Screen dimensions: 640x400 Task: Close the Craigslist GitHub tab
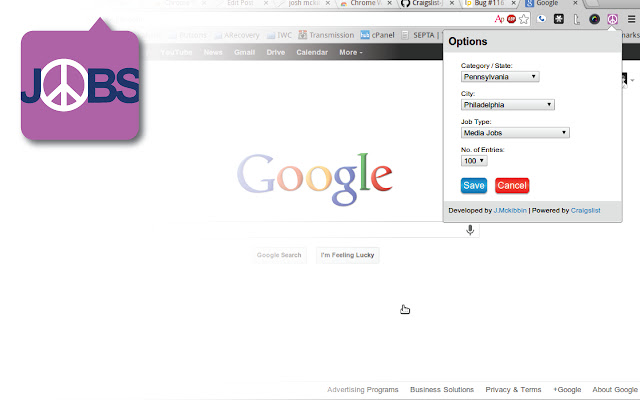[452, 3]
